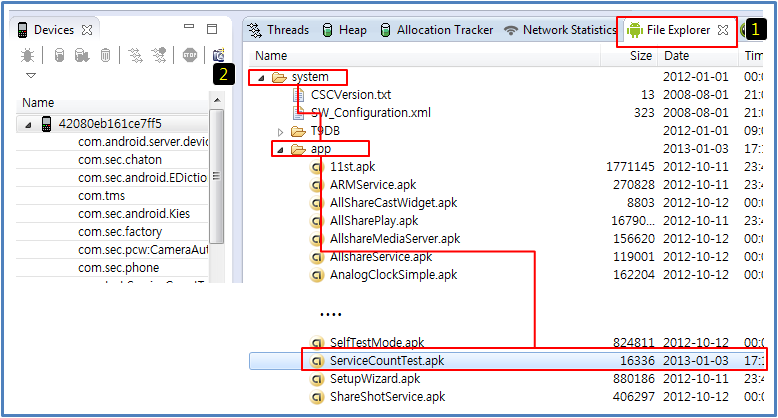Click the Devices list Name column header
Screen dimensions: 778x418
click(x=113, y=103)
